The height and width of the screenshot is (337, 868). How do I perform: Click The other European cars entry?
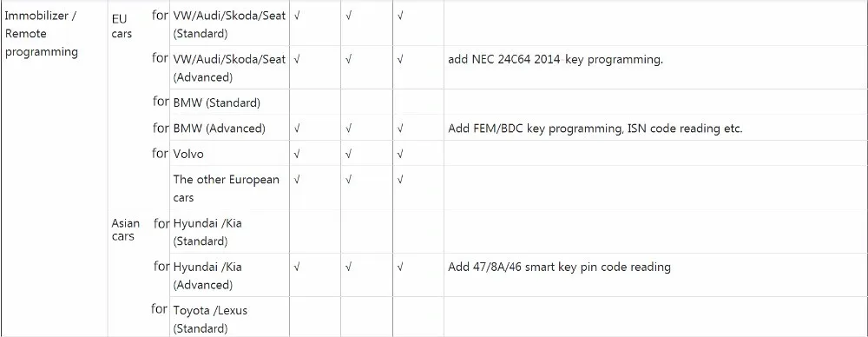click(226, 188)
